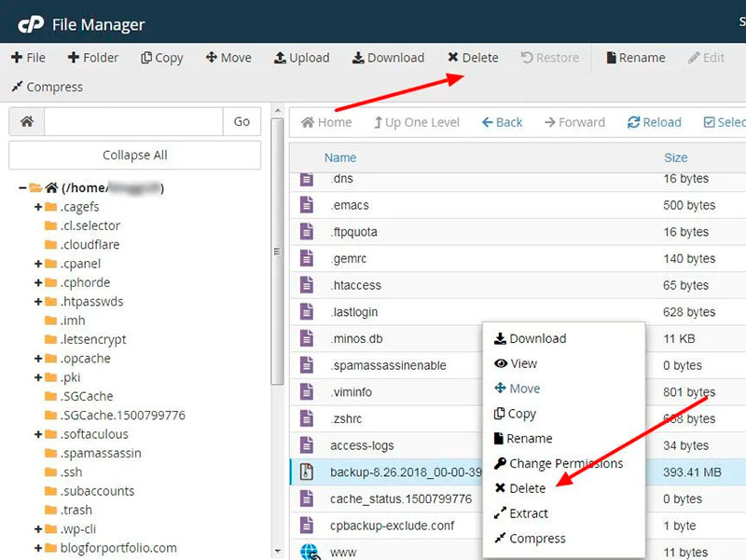The image size is (746, 560).
Task: Select Change Permissions in context menu
Action: [x=565, y=463]
